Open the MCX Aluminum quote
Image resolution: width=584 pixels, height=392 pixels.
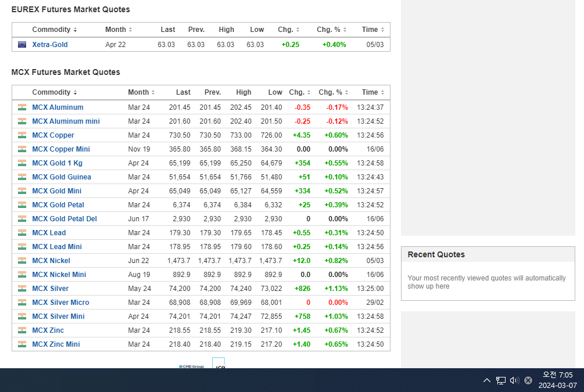[58, 107]
